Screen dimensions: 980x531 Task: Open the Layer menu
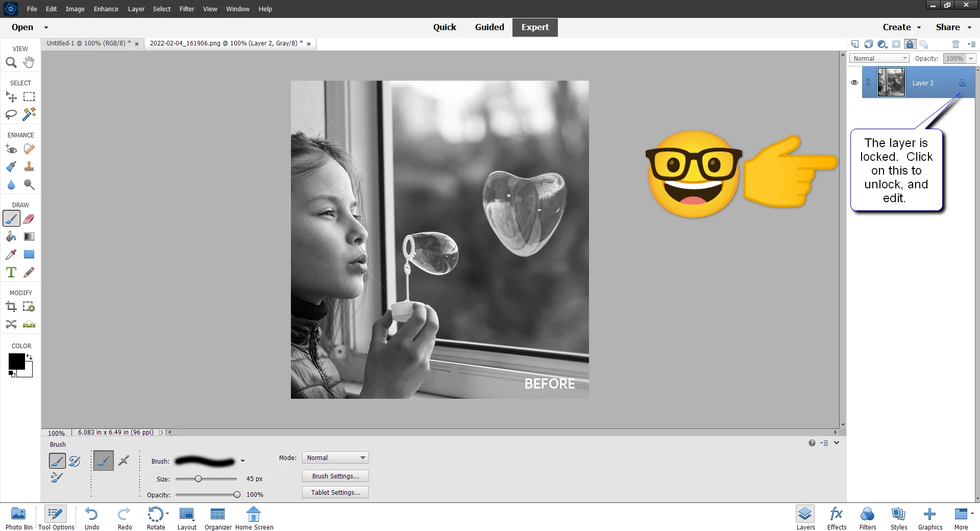[x=136, y=9]
